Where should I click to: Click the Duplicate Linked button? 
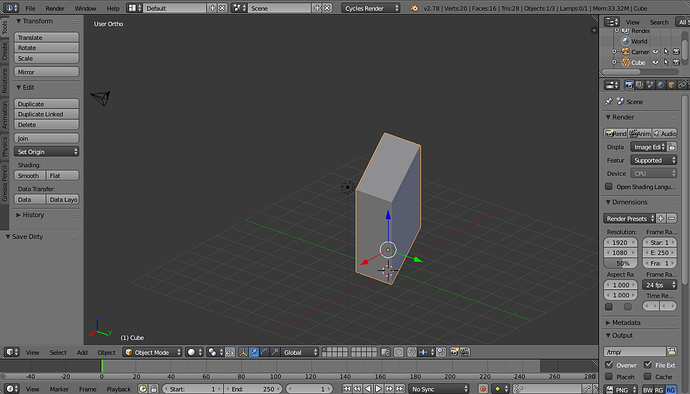coord(46,114)
